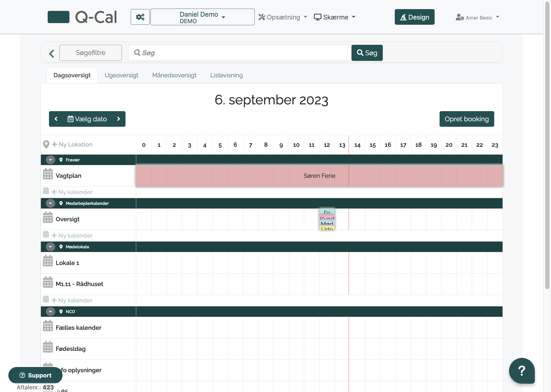This screenshot has width=551, height=392.
Task: Collapse the NCO location group
Action: 51,312
